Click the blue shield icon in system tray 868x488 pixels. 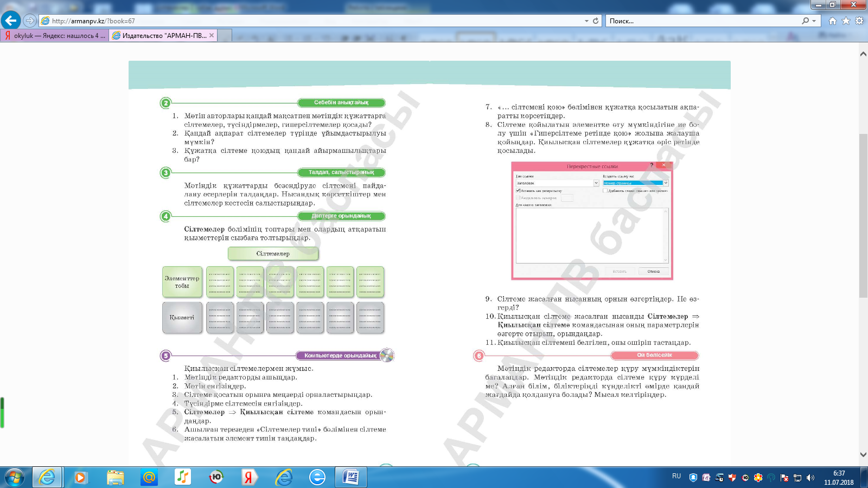(x=693, y=478)
